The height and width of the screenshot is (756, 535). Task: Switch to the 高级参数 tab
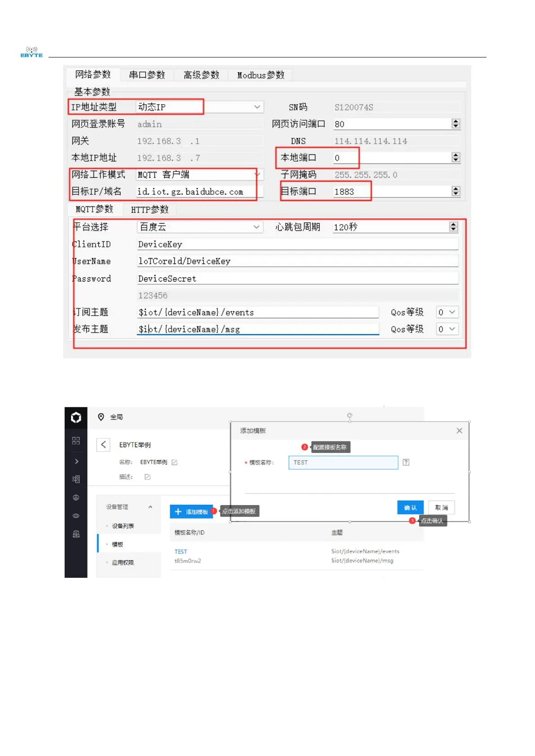pos(201,75)
